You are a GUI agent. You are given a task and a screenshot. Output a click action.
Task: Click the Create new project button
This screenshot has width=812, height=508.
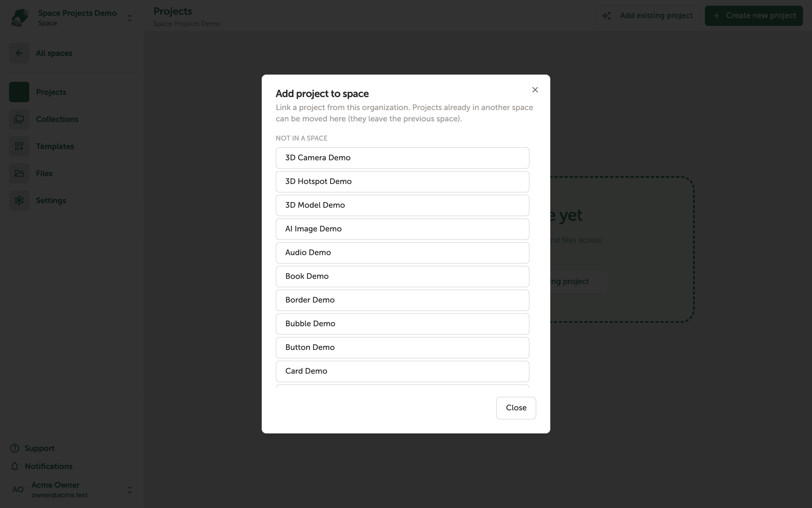click(754, 16)
